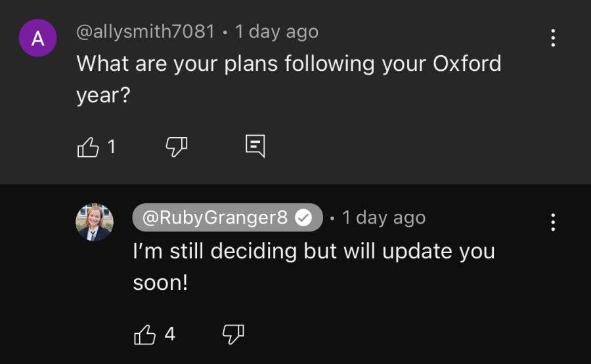
Task: Click the like count '1' on top comment
Action: coord(111,146)
